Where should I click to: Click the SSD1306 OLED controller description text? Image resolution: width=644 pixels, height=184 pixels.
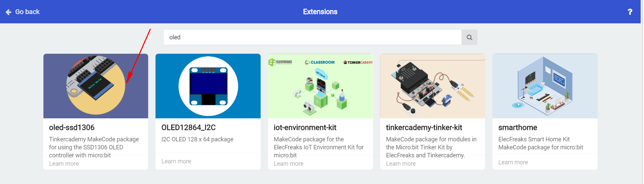coord(94,147)
